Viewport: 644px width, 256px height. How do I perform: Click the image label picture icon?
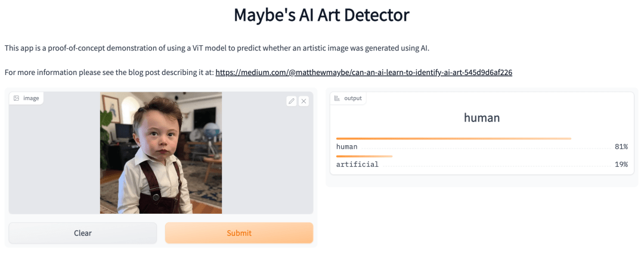tap(17, 98)
